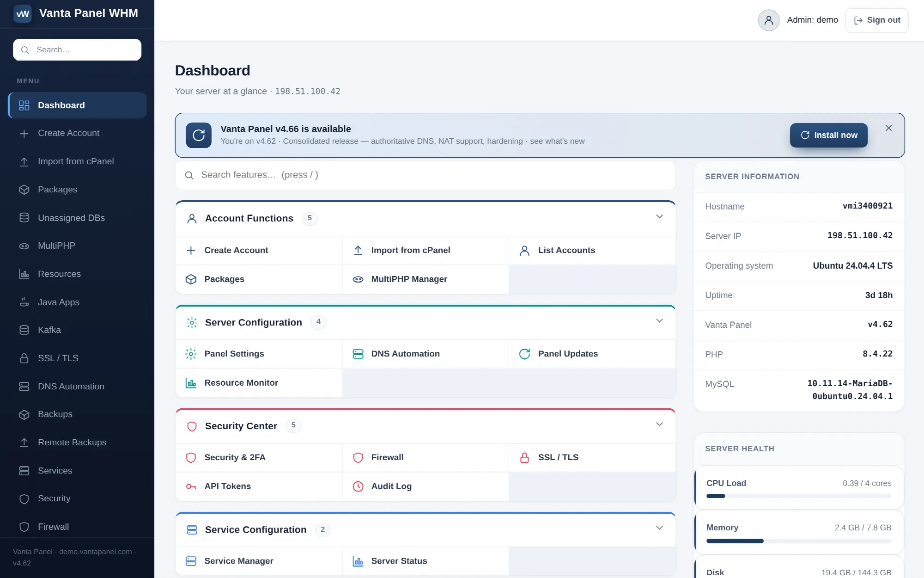The height and width of the screenshot is (578, 924).
Task: Open the Firewall tile in Security Center
Action: coord(426,457)
